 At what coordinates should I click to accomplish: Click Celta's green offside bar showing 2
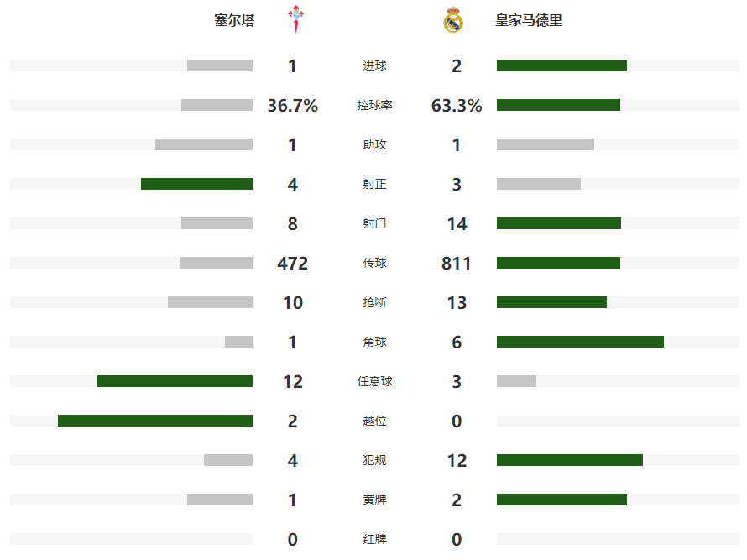click(155, 421)
